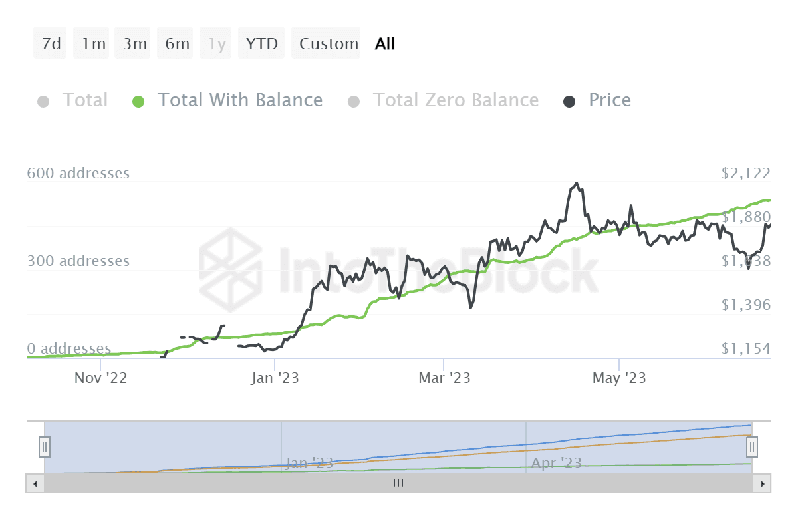Grab the right navigator range handle

[x=752, y=446]
